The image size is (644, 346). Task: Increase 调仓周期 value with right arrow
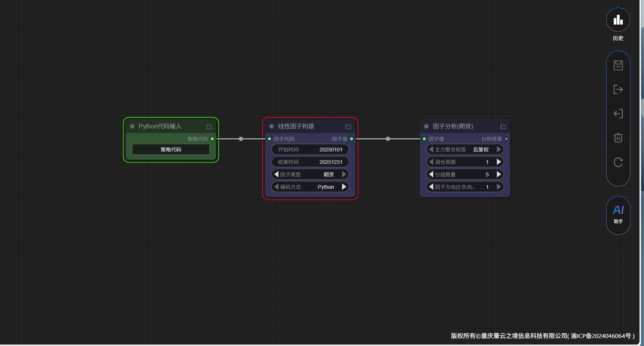(499, 162)
